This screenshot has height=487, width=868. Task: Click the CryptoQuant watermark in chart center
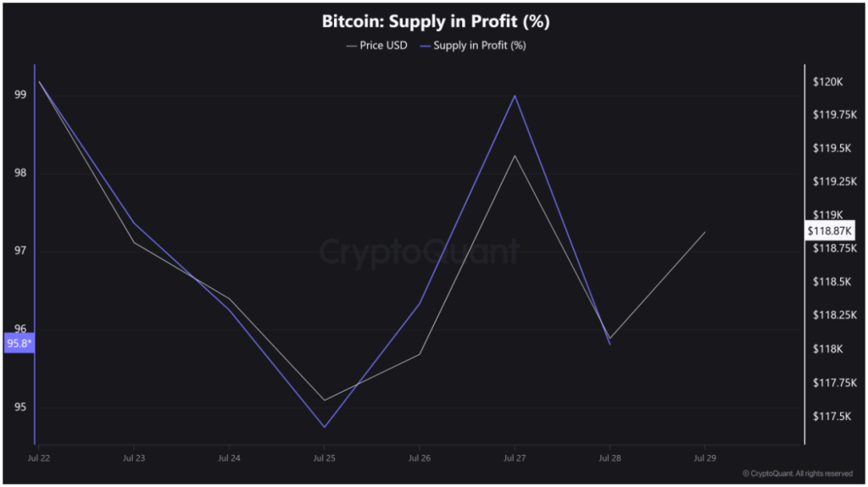(x=420, y=252)
